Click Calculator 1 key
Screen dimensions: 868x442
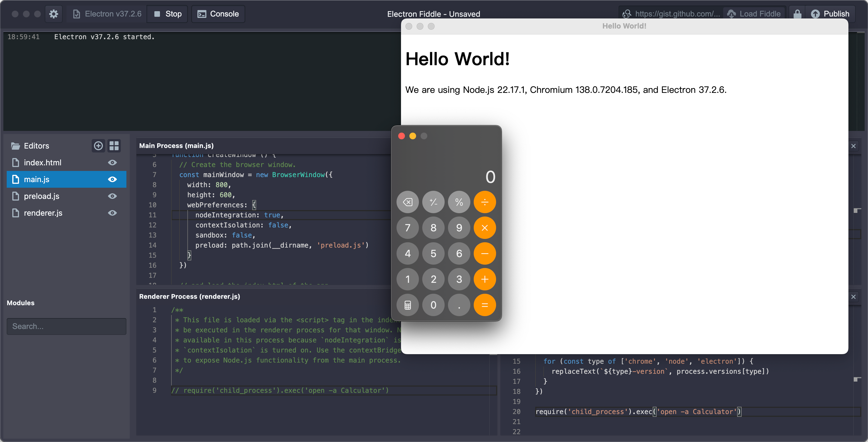408,279
